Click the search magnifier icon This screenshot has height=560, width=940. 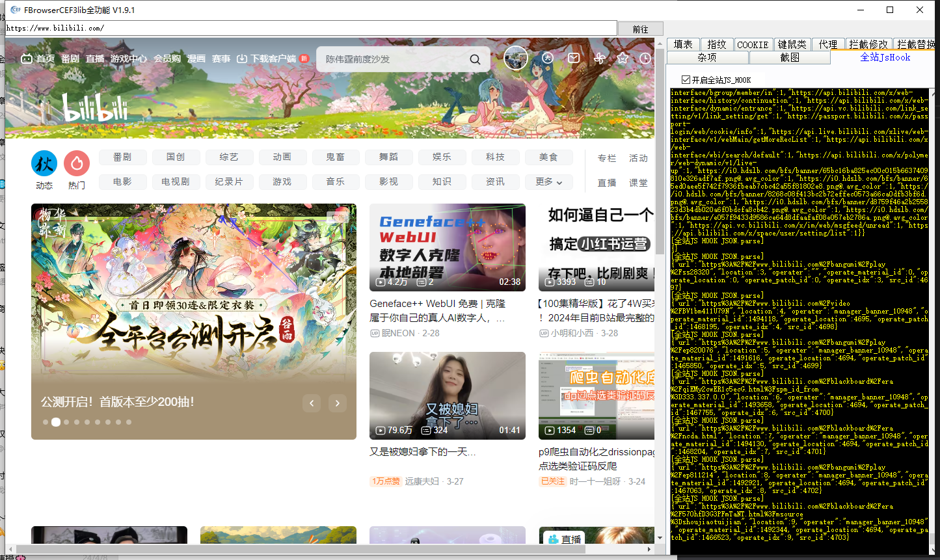pos(475,59)
